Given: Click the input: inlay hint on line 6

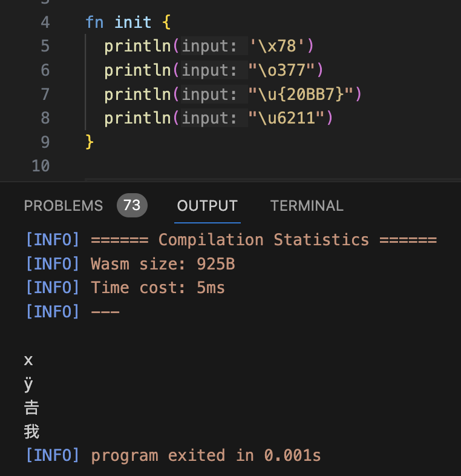Looking at the screenshot, I should pyautogui.click(x=210, y=70).
